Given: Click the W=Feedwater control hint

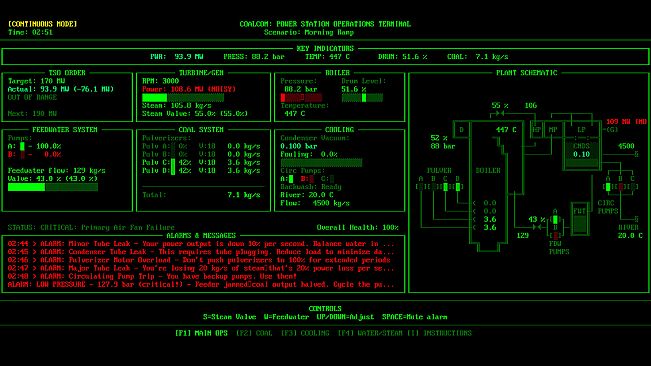Looking at the screenshot, I should tap(286, 317).
